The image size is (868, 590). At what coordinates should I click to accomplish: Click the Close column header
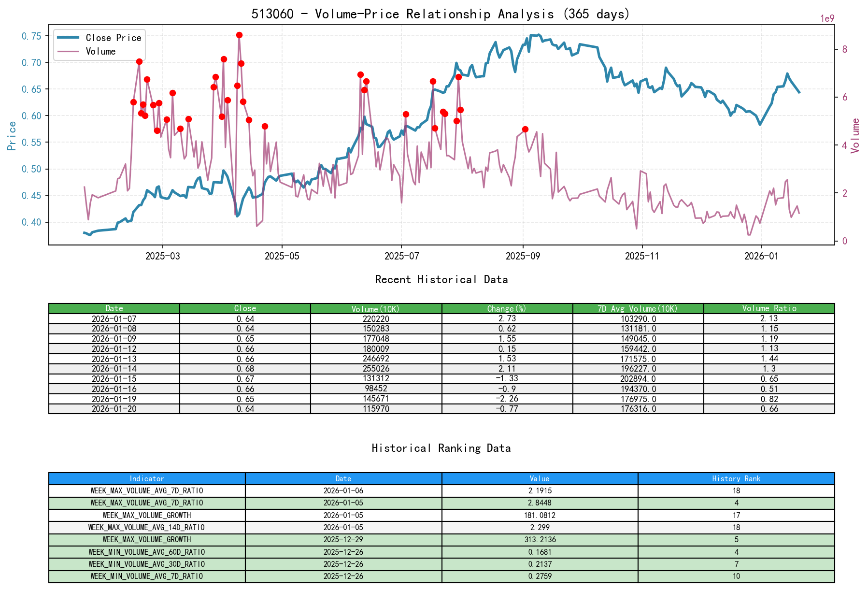tap(244, 308)
